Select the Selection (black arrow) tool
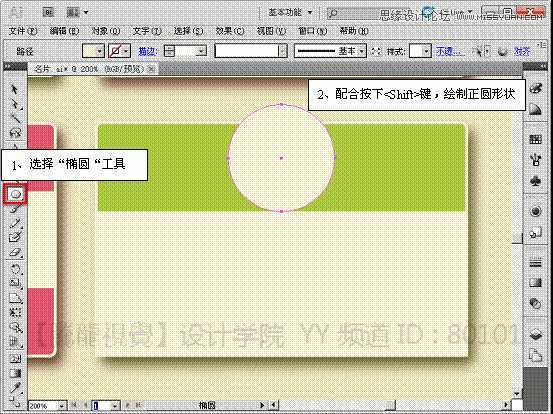This screenshot has width=553, height=414. pos(14,89)
